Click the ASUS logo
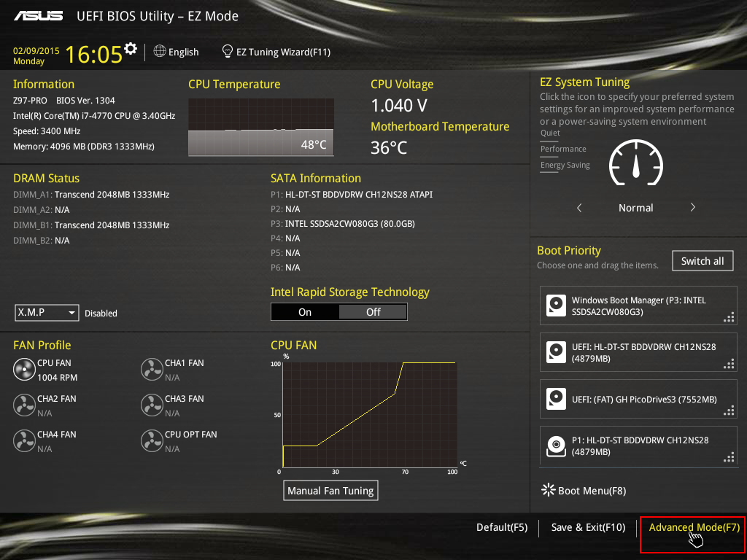Image resolution: width=747 pixels, height=560 pixels. coord(38,16)
